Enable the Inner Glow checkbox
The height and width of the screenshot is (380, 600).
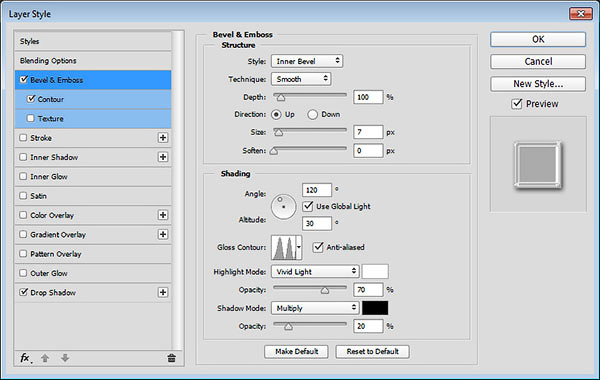tap(23, 176)
